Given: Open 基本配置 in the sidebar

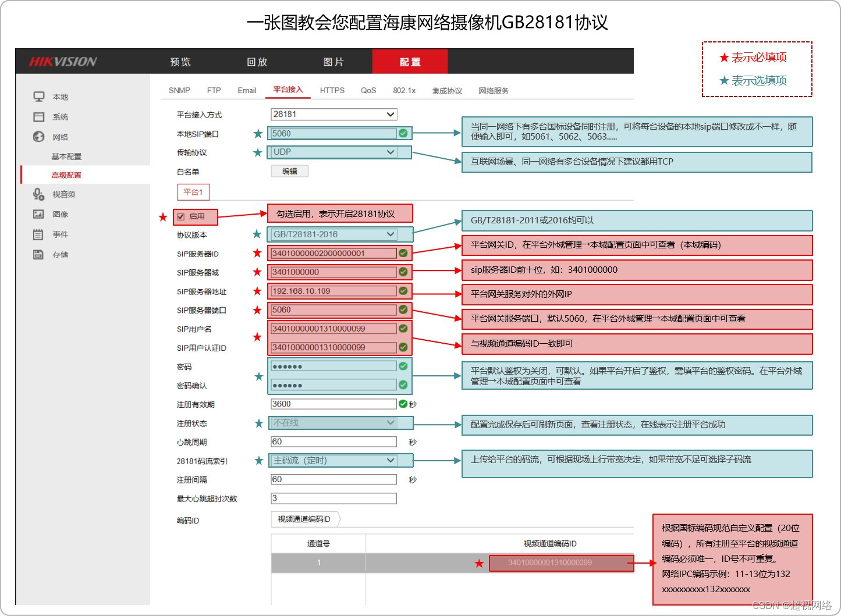Looking at the screenshot, I should click(x=66, y=156).
